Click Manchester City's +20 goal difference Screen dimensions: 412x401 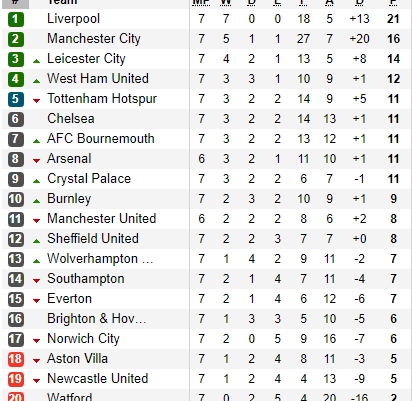(x=359, y=39)
